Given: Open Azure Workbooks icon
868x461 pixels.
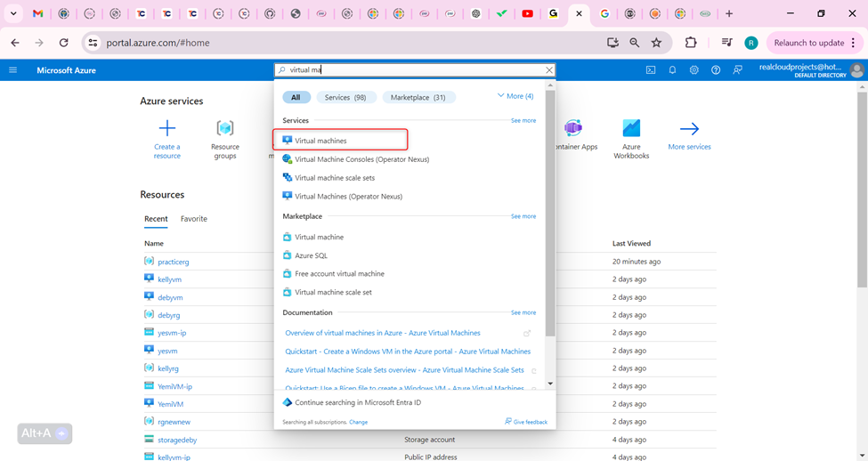Looking at the screenshot, I should 631,128.
